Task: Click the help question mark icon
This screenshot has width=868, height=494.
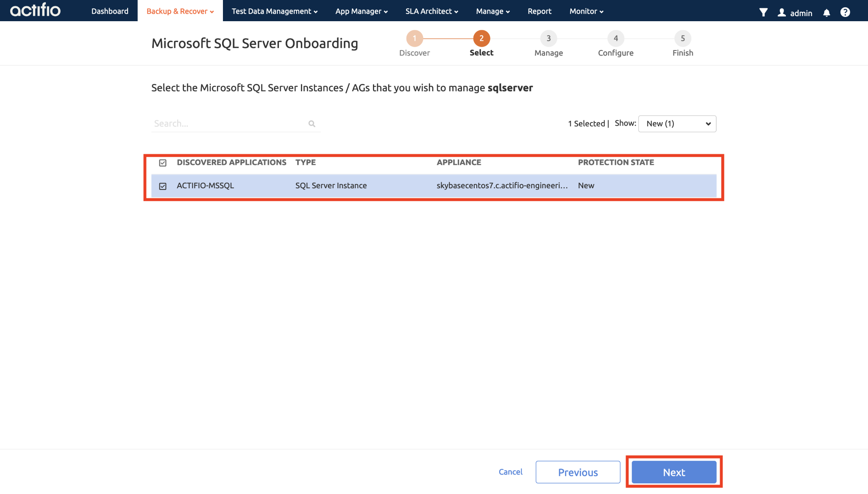Action: [845, 12]
